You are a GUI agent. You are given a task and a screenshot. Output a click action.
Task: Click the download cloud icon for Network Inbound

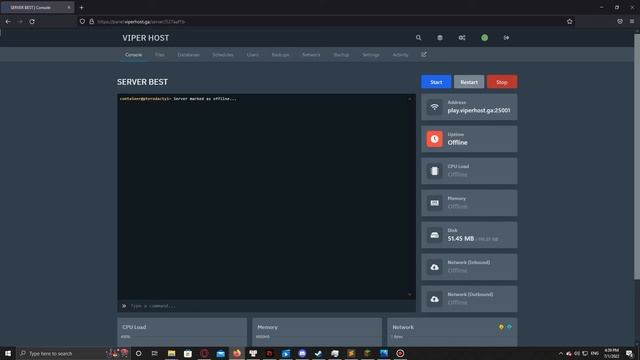click(434, 267)
